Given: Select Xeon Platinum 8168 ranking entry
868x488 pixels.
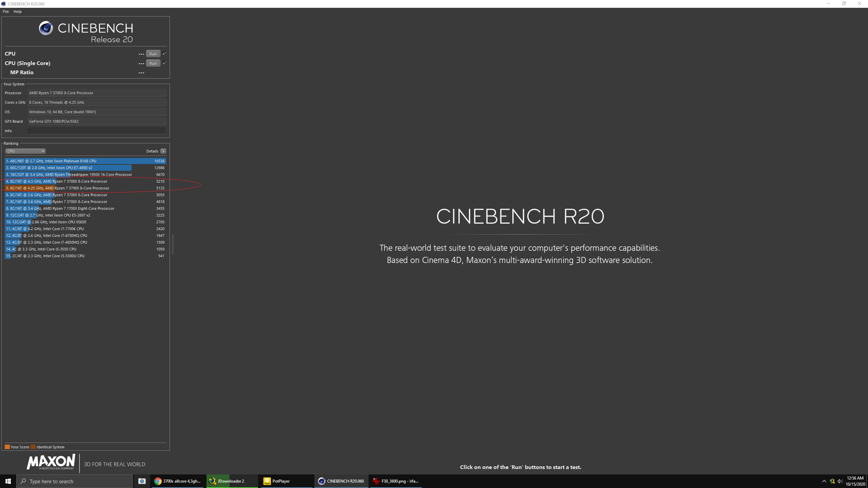Looking at the screenshot, I should [85, 161].
